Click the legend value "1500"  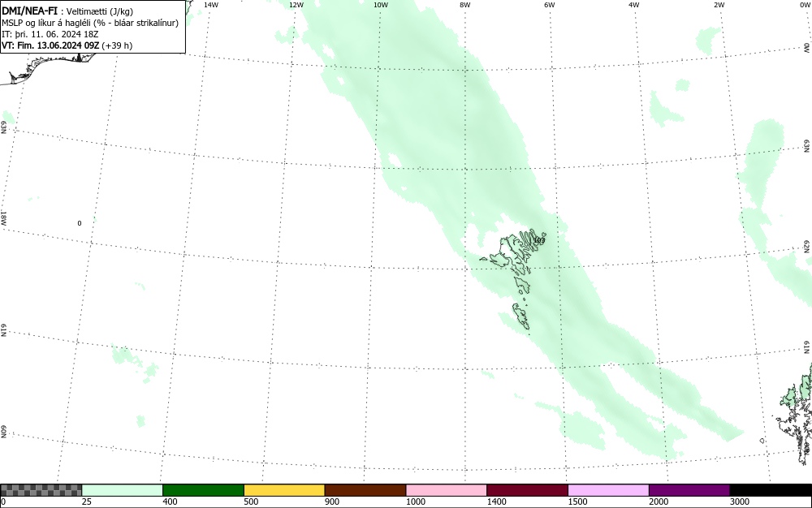coord(578,502)
